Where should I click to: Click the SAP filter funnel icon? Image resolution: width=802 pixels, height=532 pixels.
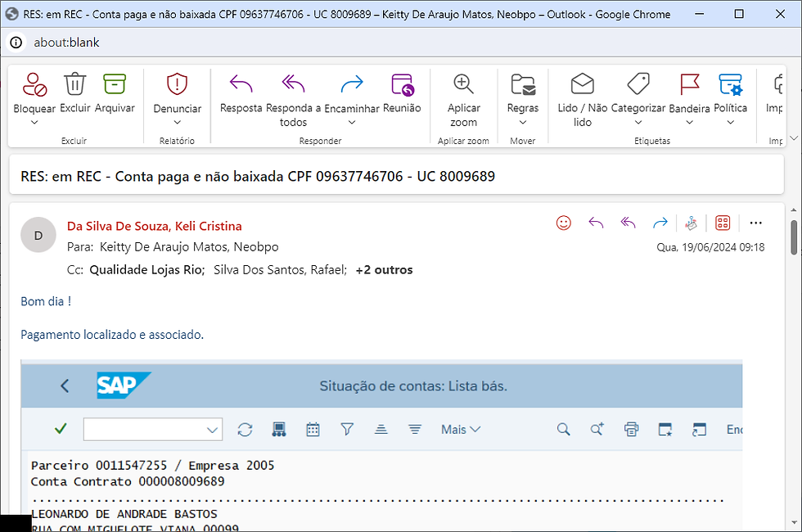[x=347, y=429]
